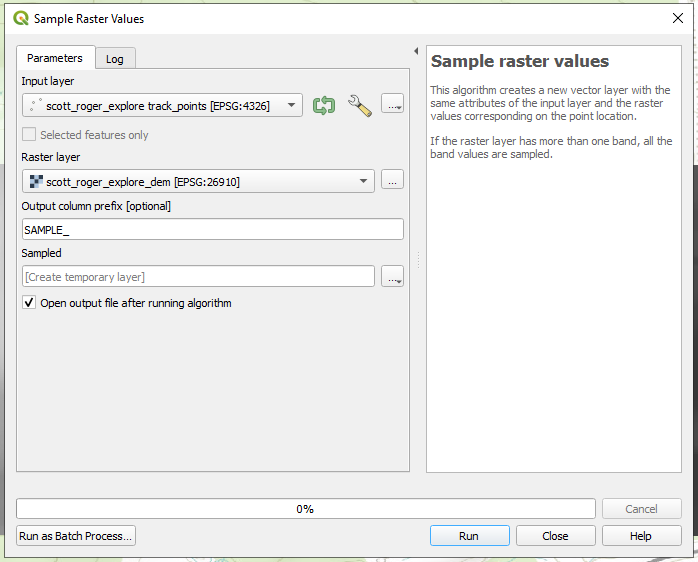The width and height of the screenshot is (698, 562).
Task: Click the 'Input layer' label
Action: click(48, 81)
